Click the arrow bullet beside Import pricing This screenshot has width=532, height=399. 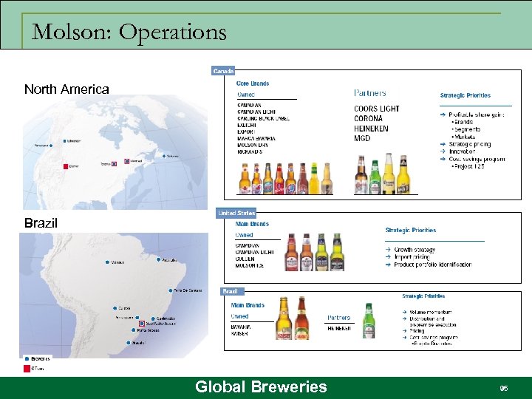388,257
